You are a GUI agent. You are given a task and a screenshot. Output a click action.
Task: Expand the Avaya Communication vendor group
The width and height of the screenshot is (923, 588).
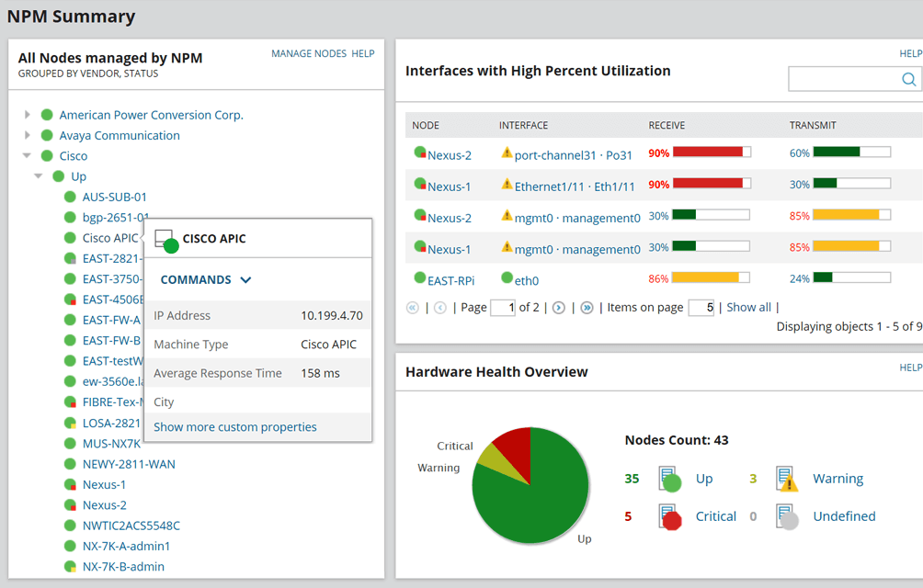(28, 135)
